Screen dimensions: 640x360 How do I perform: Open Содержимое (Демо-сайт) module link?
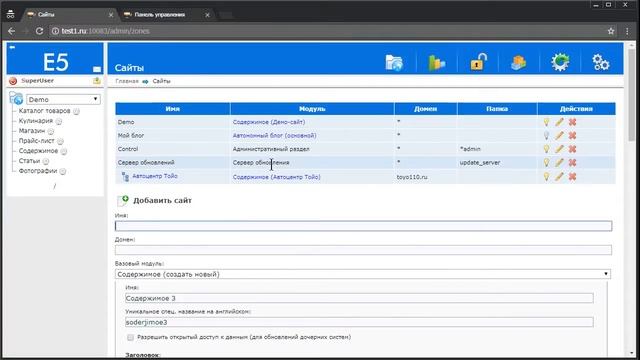pos(269,122)
